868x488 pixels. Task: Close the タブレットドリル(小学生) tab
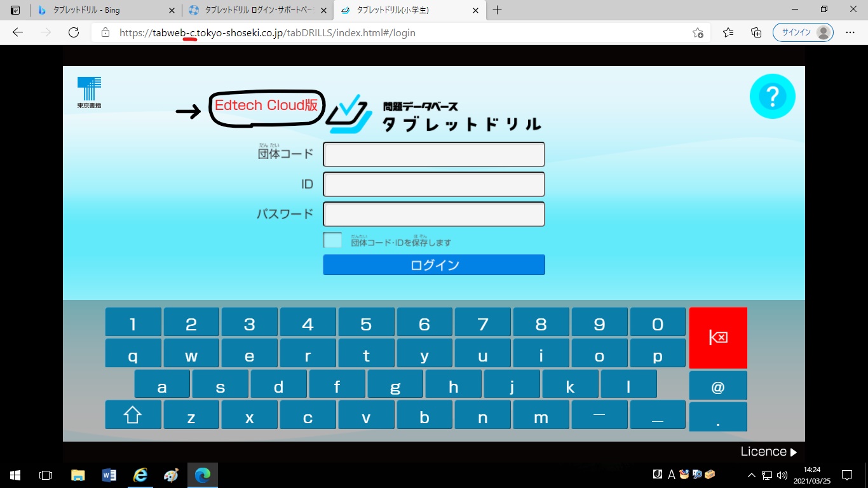pyautogui.click(x=477, y=10)
